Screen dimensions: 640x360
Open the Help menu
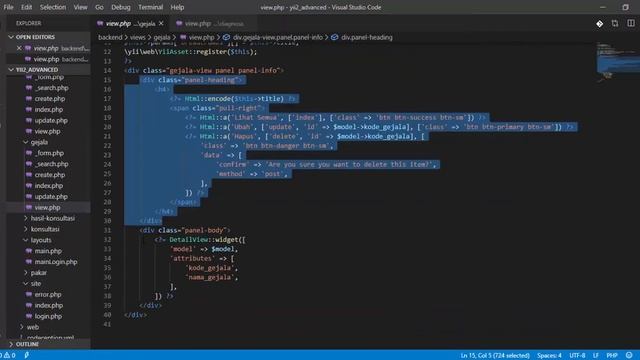[x=177, y=7]
